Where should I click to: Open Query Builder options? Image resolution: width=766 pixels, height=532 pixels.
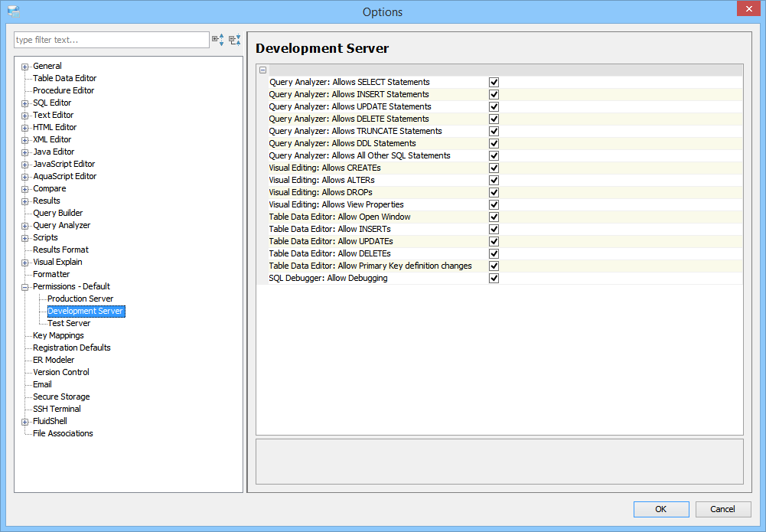[x=57, y=213]
